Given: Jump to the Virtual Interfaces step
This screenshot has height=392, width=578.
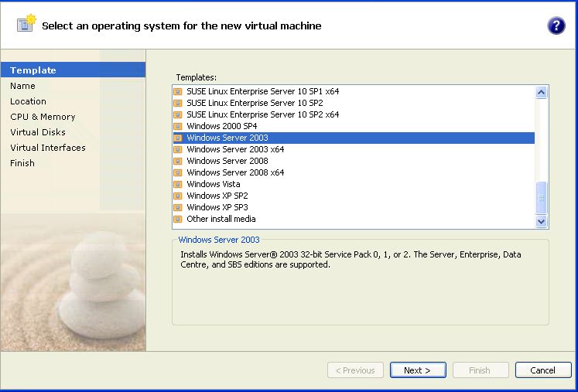Looking at the screenshot, I should click(48, 148).
